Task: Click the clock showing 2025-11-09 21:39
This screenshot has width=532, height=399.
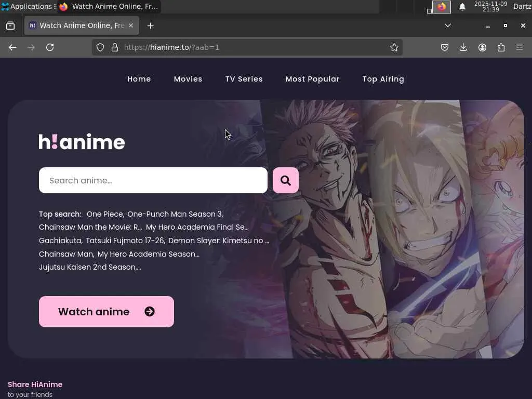Action: click(490, 6)
